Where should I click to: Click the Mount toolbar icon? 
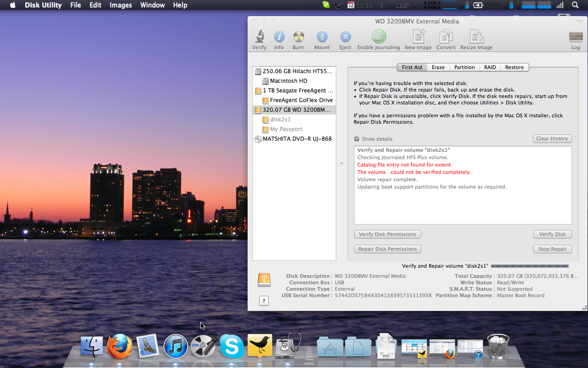tap(322, 37)
